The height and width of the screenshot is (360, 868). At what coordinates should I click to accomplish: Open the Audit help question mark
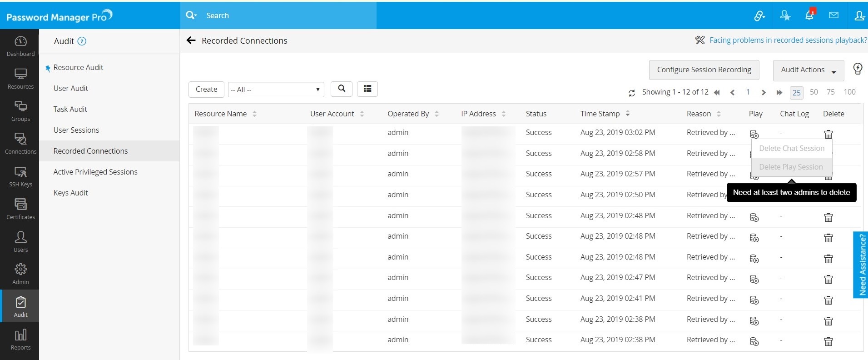click(x=82, y=41)
